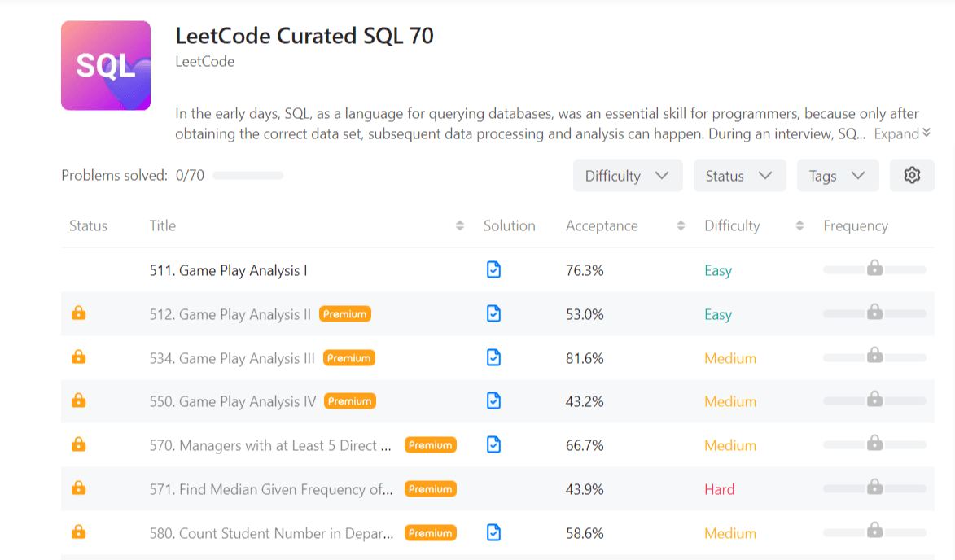Click the Premium badge on Managers problem 570
This screenshot has height=560, width=955.
click(430, 444)
